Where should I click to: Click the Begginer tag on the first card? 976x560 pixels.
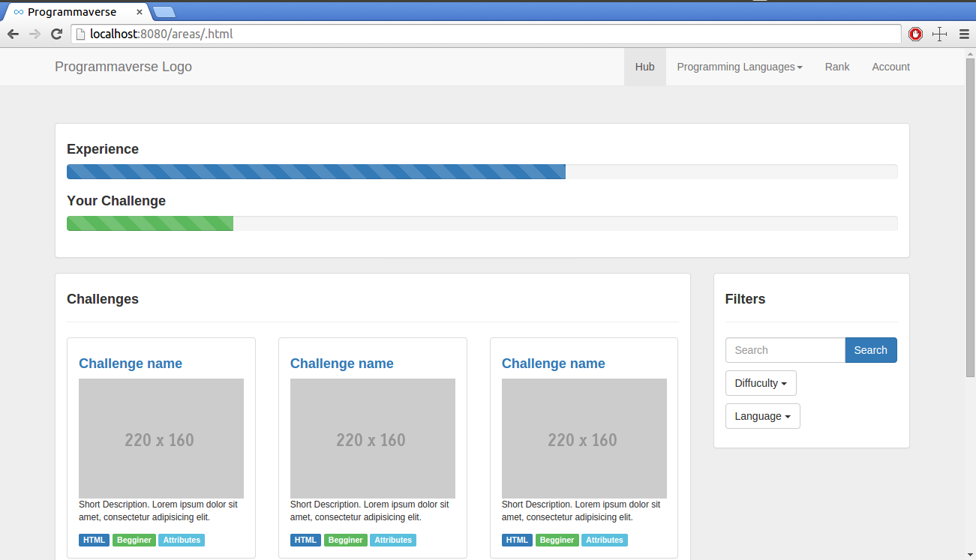[x=134, y=540]
